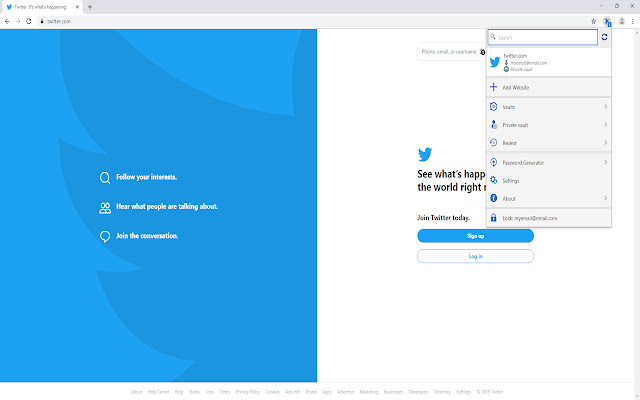Focus the Phone, email, or username field
The image size is (640, 400).
pyautogui.click(x=451, y=52)
